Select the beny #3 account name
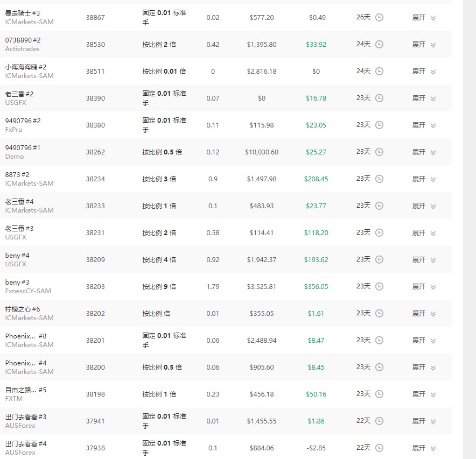This screenshot has height=459, width=476. (x=17, y=283)
